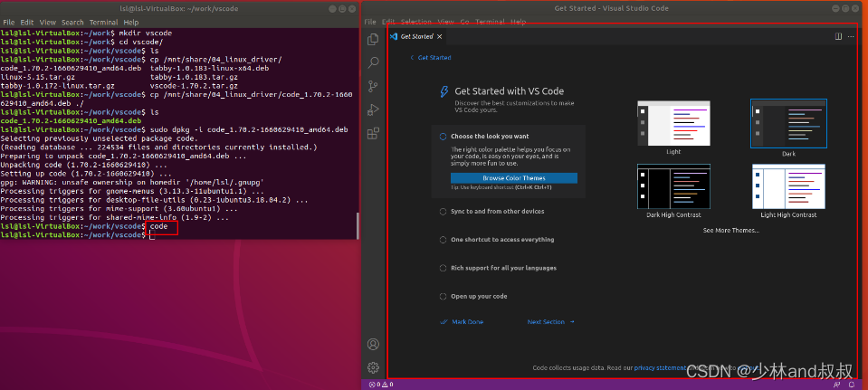
Task: Check 'Rich support for all your languages' circle
Action: (443, 268)
